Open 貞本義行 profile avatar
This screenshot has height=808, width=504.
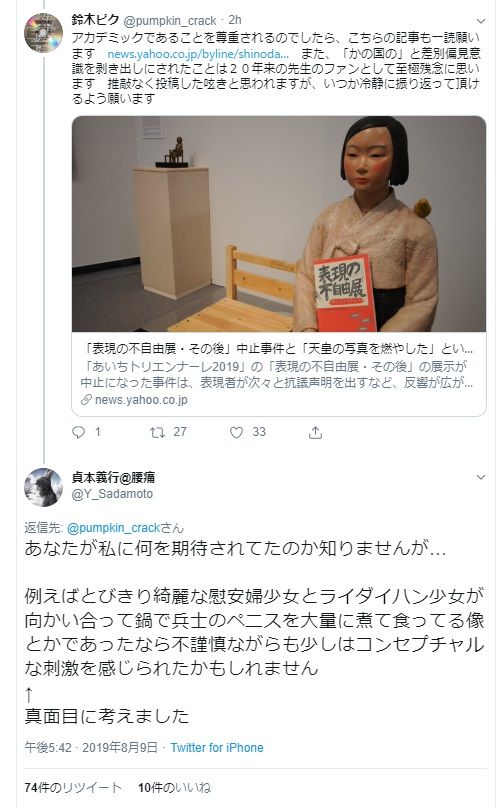43,487
